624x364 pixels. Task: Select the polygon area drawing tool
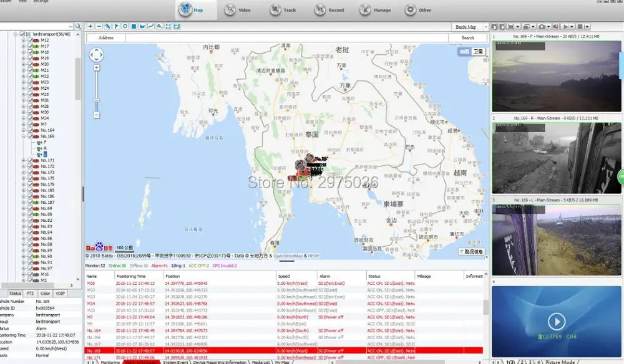coord(142,26)
